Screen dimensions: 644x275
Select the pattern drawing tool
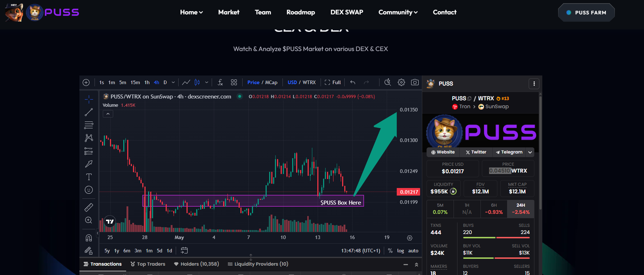click(89, 138)
